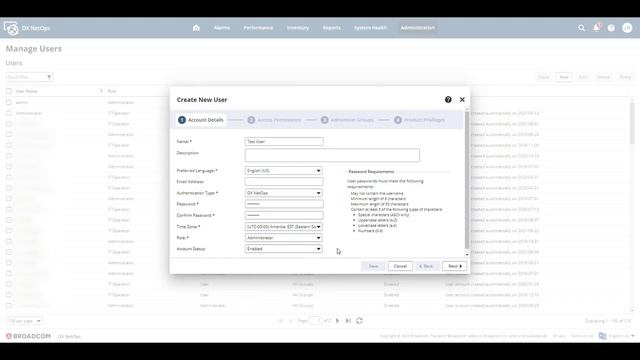The height and width of the screenshot is (360, 640).
Task: Click the users table vertical scrollbar
Action: point(632,122)
